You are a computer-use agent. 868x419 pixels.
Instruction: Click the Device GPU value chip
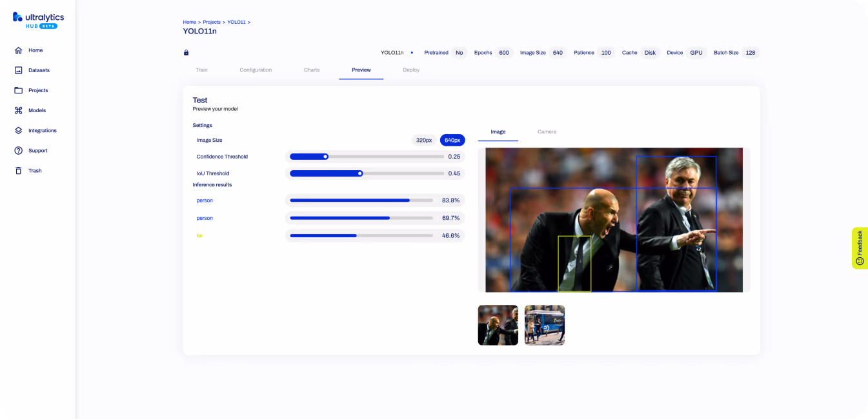tap(696, 53)
